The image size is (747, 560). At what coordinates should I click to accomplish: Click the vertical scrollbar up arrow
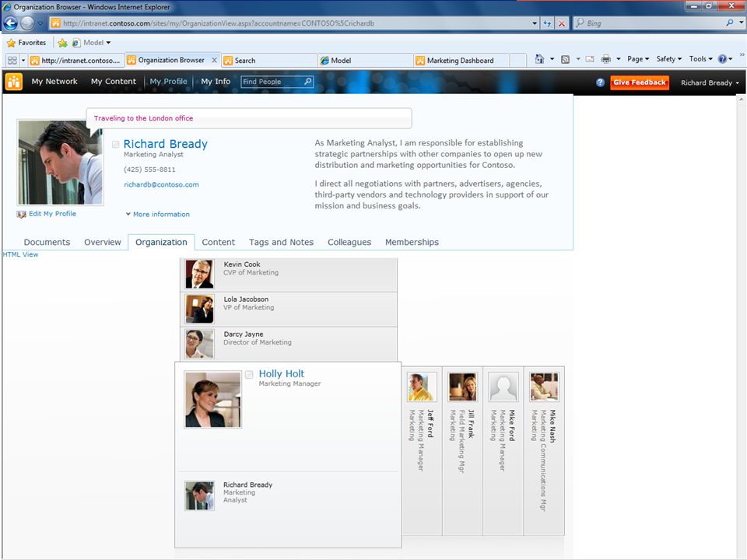pos(741,100)
